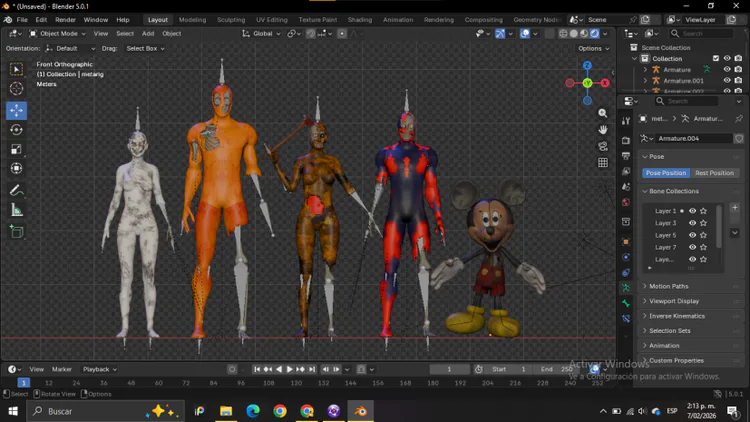Select the Measure tool
Screen dimensions: 750x422
point(16,210)
